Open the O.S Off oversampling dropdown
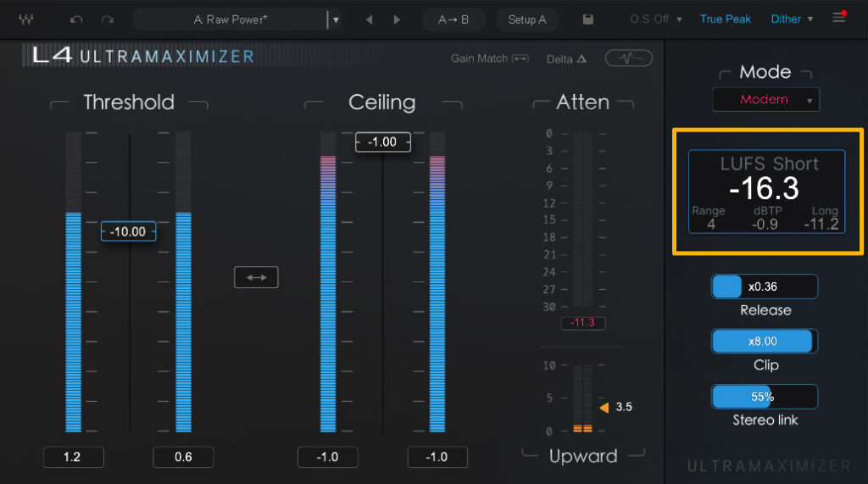This screenshot has width=868, height=484. click(656, 19)
